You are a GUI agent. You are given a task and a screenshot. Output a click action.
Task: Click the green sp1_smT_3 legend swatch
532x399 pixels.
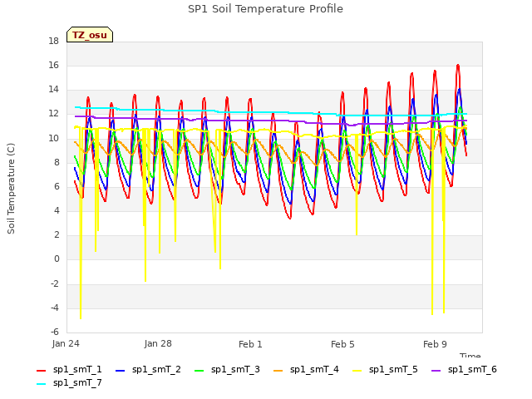(x=199, y=371)
